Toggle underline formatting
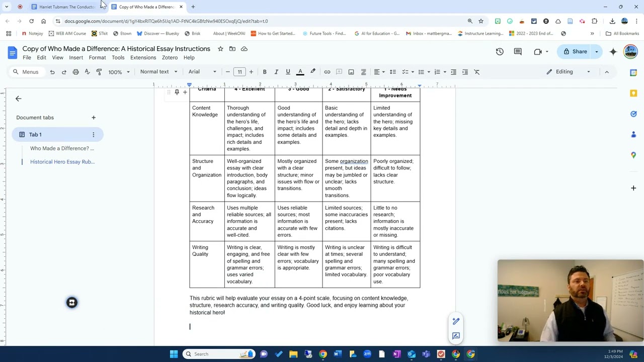The height and width of the screenshot is (362, 644). 288,72
